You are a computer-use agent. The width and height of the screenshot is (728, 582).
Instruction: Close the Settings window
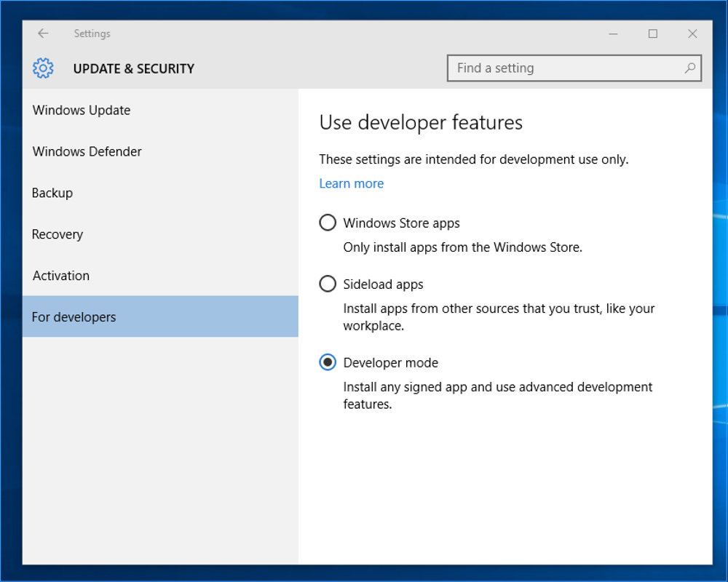692,34
